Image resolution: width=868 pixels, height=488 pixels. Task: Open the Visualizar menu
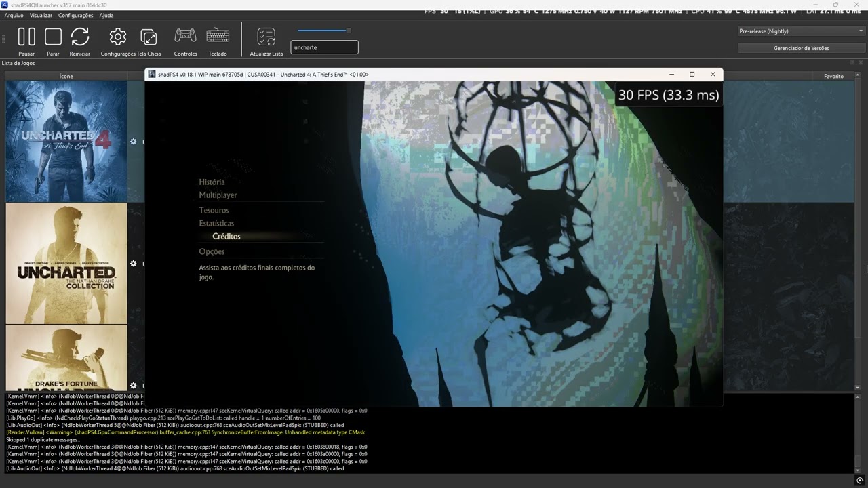41,15
